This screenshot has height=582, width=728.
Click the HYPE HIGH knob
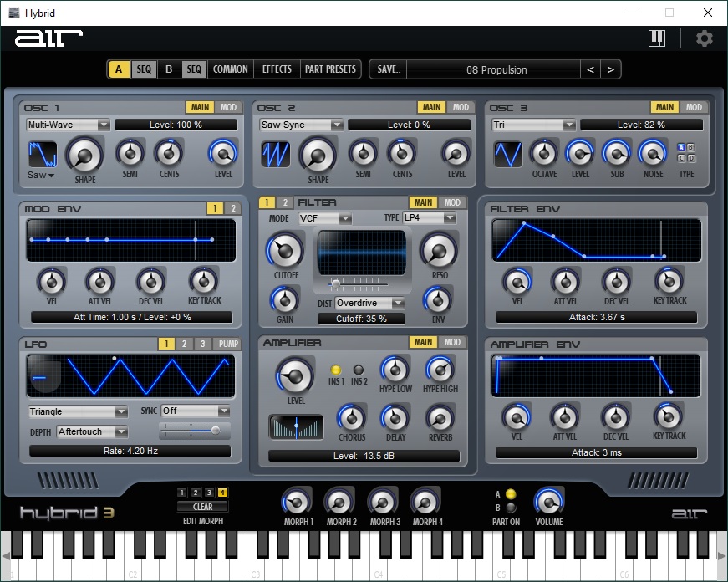pyautogui.click(x=440, y=370)
